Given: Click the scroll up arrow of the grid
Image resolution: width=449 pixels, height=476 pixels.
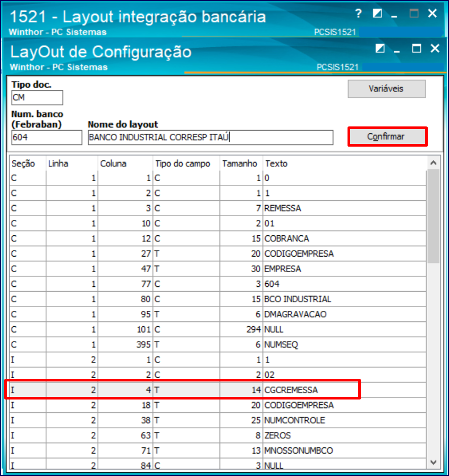Looking at the screenshot, I should click(434, 163).
